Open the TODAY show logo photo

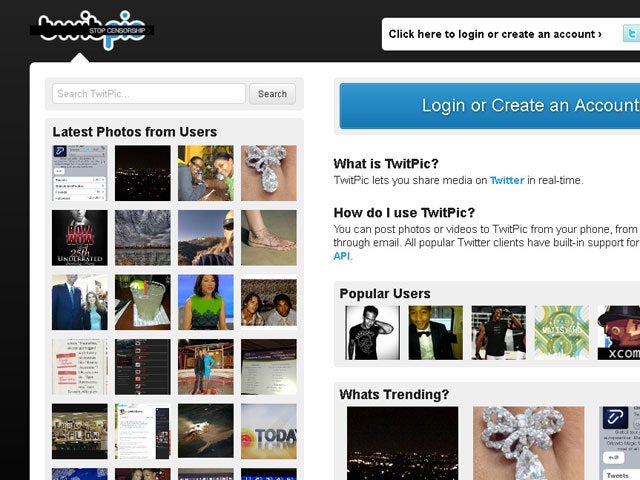269,431
